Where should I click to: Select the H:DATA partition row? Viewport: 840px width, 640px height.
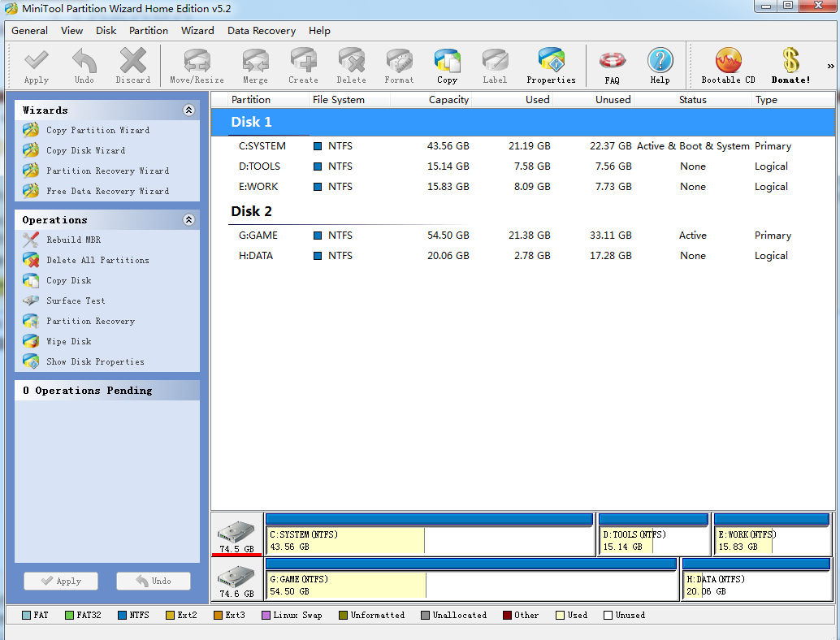pyautogui.click(x=523, y=256)
